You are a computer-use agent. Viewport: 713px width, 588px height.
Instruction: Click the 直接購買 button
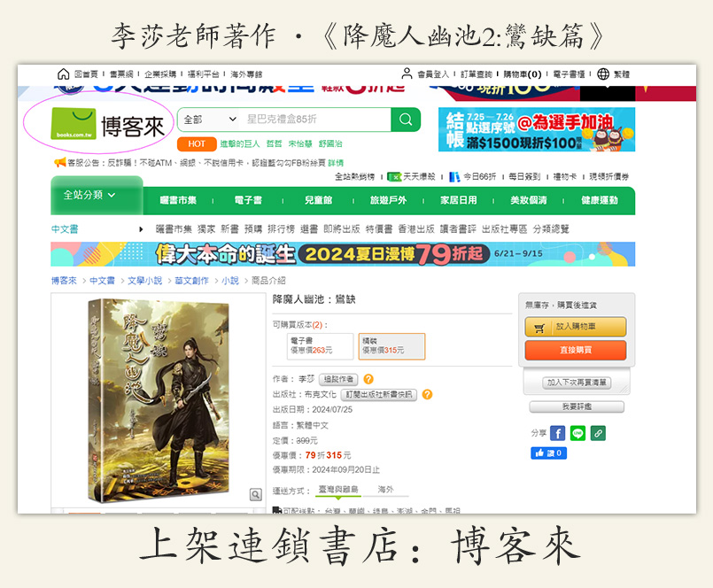[576, 350]
